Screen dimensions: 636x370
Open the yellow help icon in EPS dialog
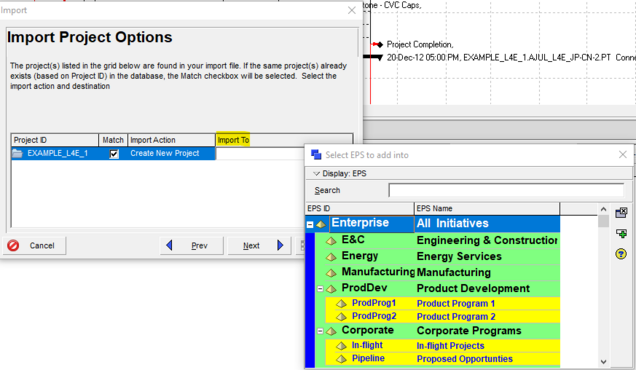pyautogui.click(x=621, y=254)
